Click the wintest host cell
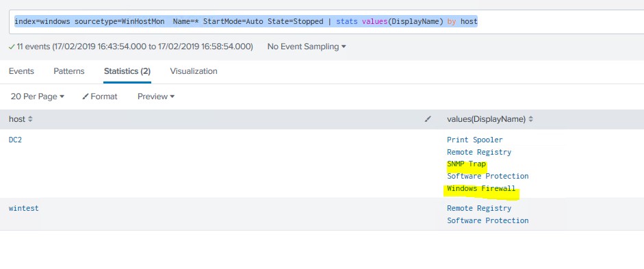Viewport: 644px width, 269px height. pos(24,208)
